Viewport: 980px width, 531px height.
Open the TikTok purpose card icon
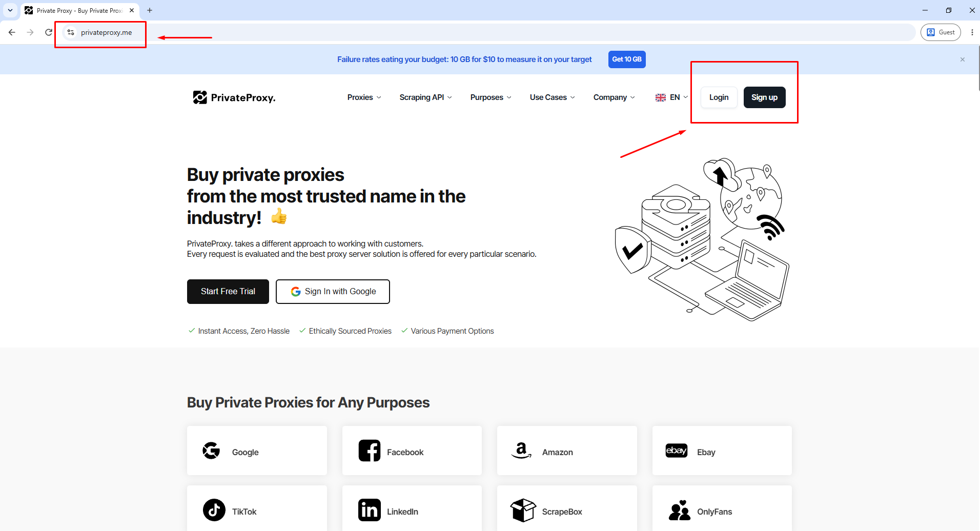[214, 510]
